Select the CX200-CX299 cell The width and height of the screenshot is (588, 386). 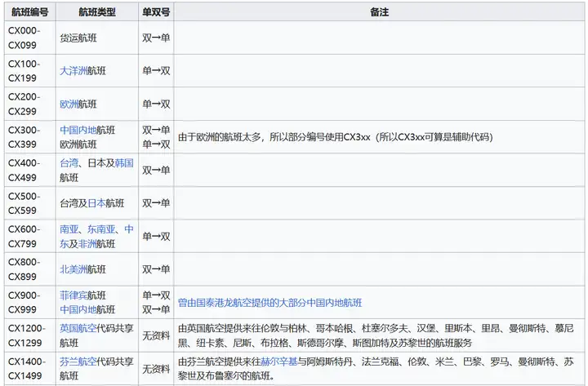click(x=30, y=104)
